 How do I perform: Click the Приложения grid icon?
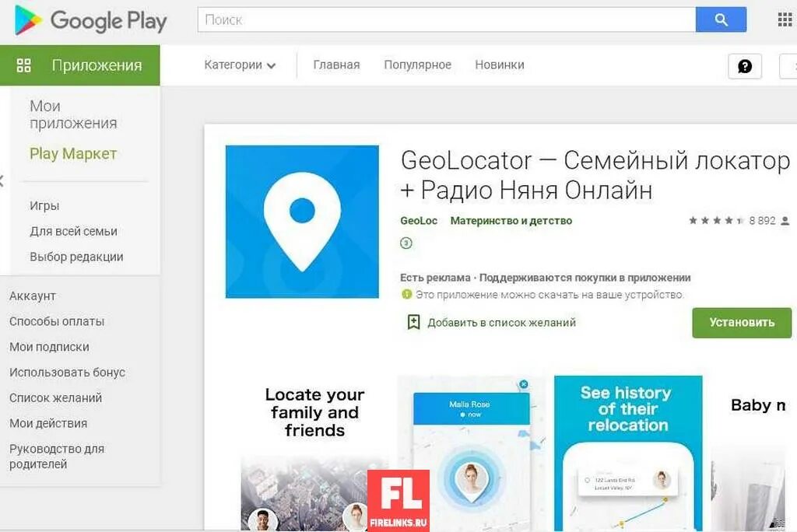(24, 65)
